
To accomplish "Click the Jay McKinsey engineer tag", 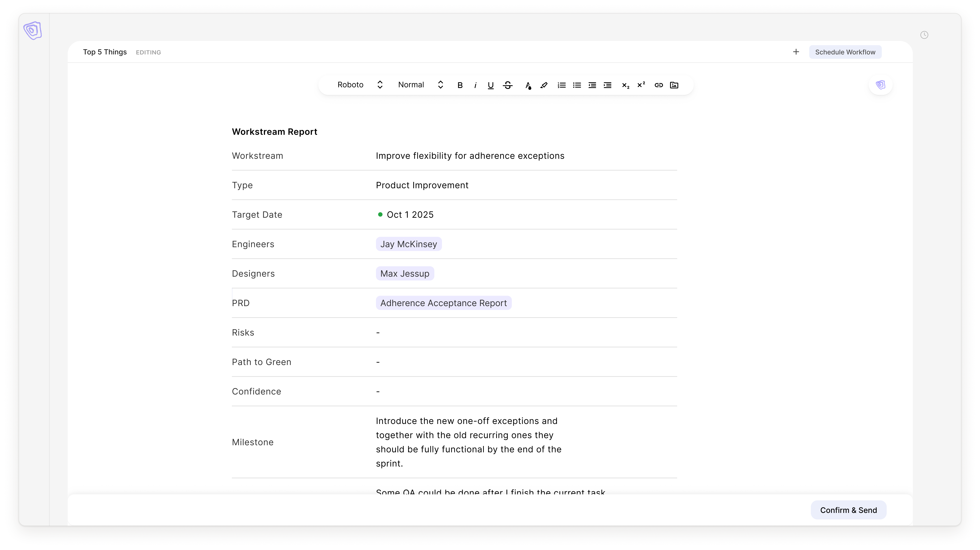I will (x=409, y=244).
